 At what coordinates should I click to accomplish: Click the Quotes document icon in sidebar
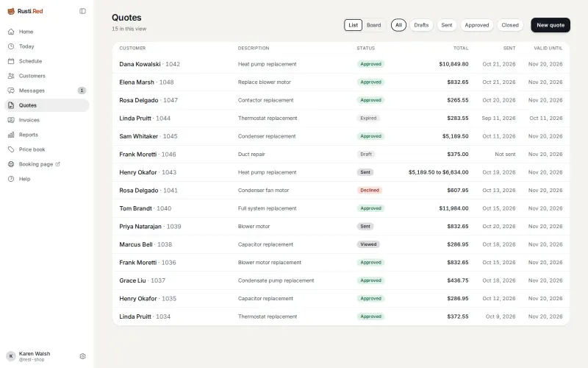11,105
